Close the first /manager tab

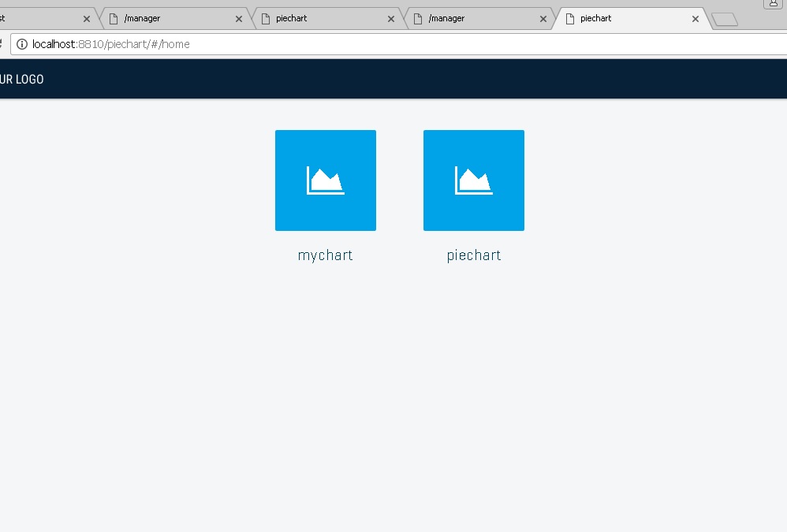[239, 19]
